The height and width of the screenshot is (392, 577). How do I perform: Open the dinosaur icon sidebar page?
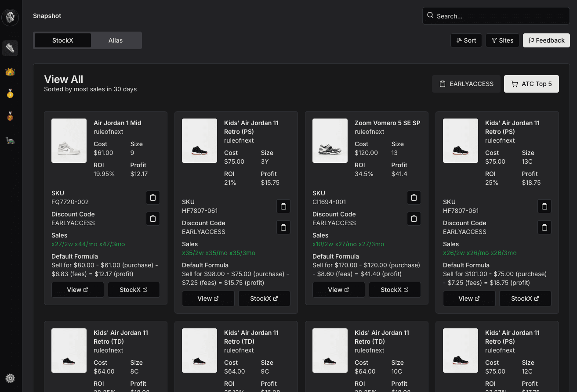[10, 140]
